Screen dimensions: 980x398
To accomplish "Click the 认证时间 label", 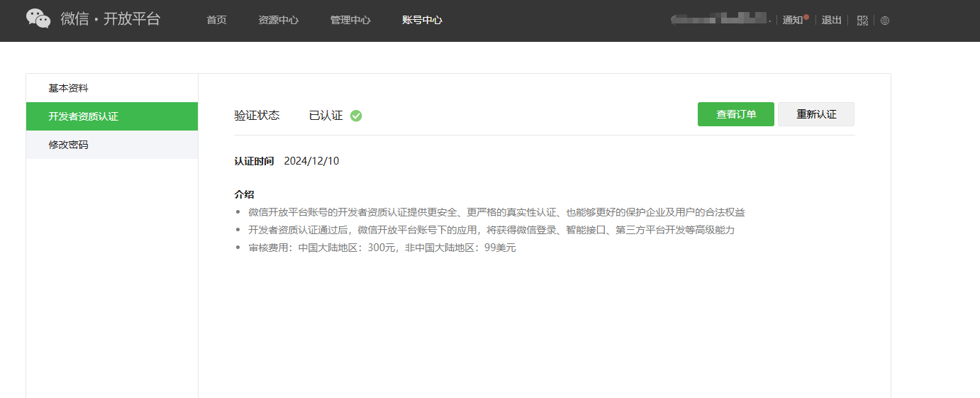I will [254, 161].
